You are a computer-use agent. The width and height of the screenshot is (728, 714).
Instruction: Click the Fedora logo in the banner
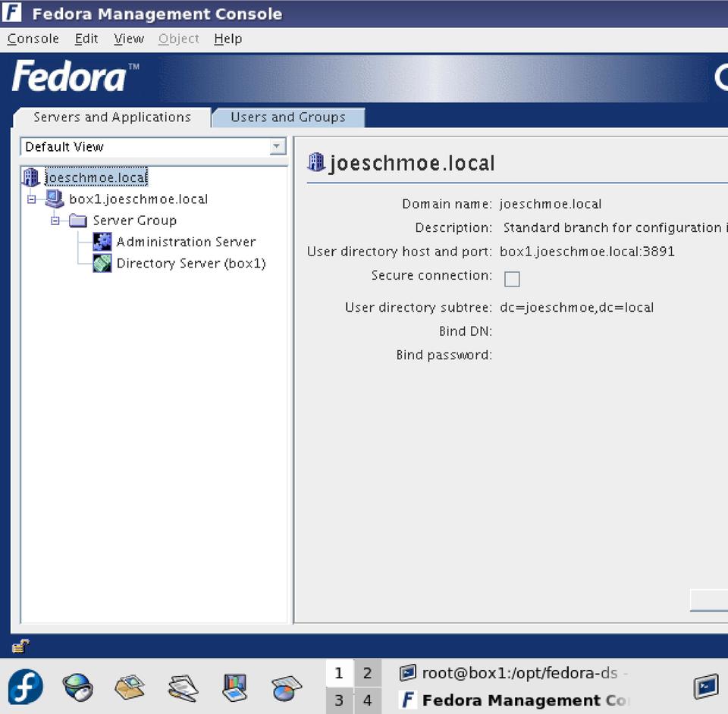(75, 76)
